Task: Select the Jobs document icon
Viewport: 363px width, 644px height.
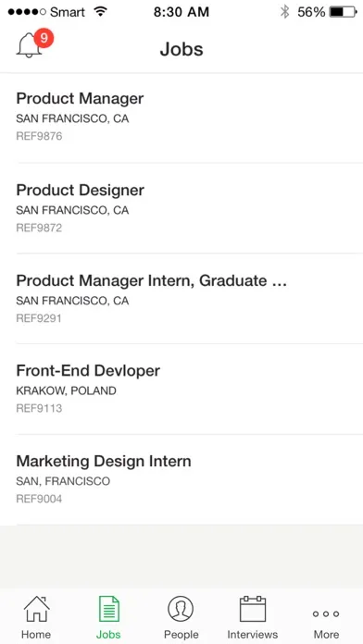Action: (109, 609)
